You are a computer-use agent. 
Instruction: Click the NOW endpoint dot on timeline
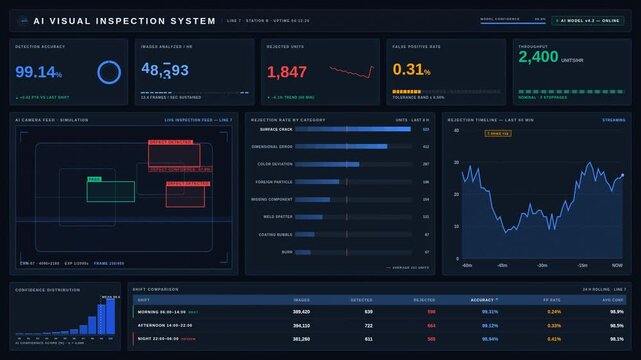click(x=623, y=175)
